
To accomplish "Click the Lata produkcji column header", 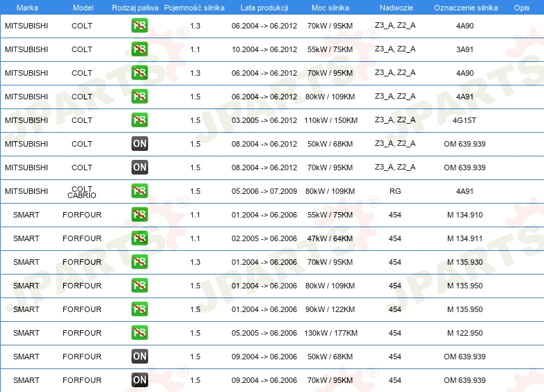I will [x=264, y=8].
